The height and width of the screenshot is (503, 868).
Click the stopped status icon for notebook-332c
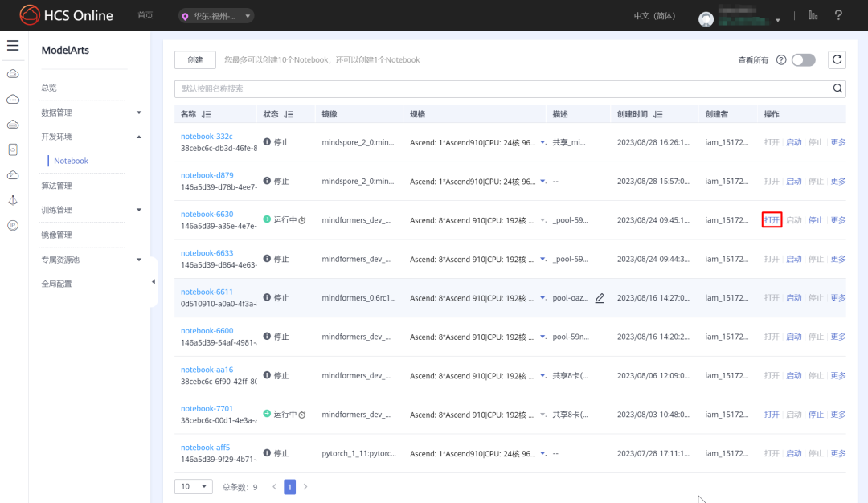coord(267,142)
